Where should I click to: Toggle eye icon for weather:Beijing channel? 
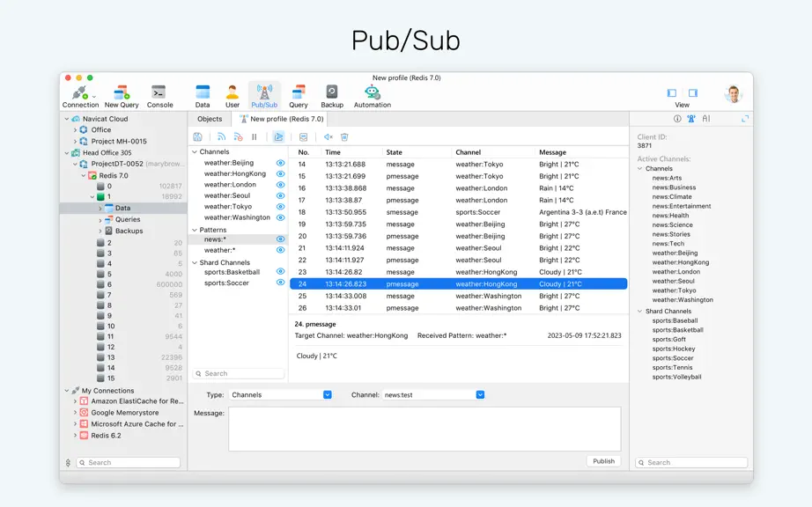click(x=280, y=163)
